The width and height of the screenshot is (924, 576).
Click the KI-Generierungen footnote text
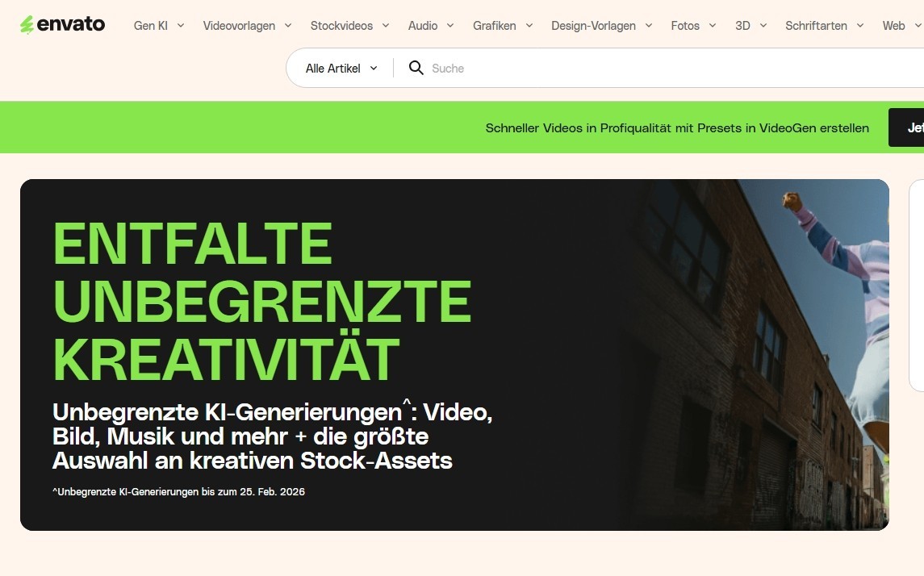pyautogui.click(x=178, y=491)
